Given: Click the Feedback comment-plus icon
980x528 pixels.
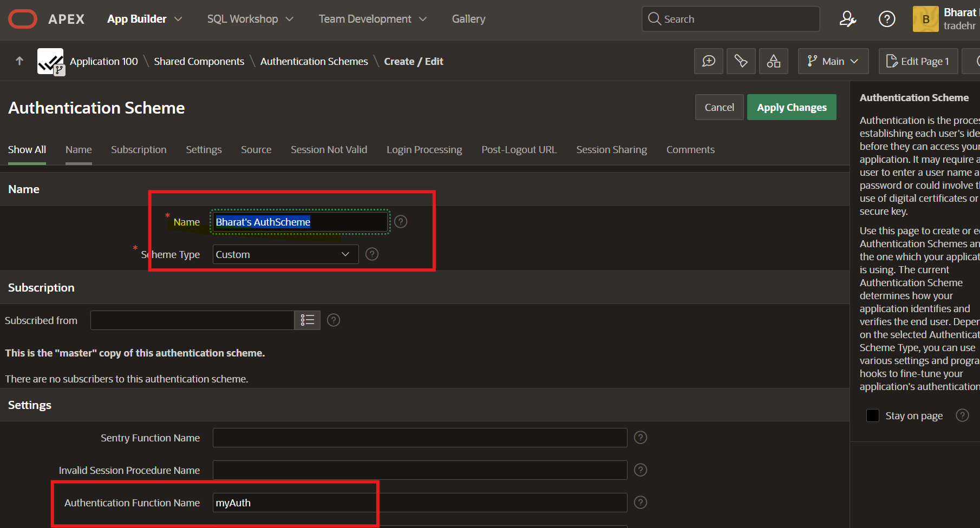Looking at the screenshot, I should click(709, 61).
